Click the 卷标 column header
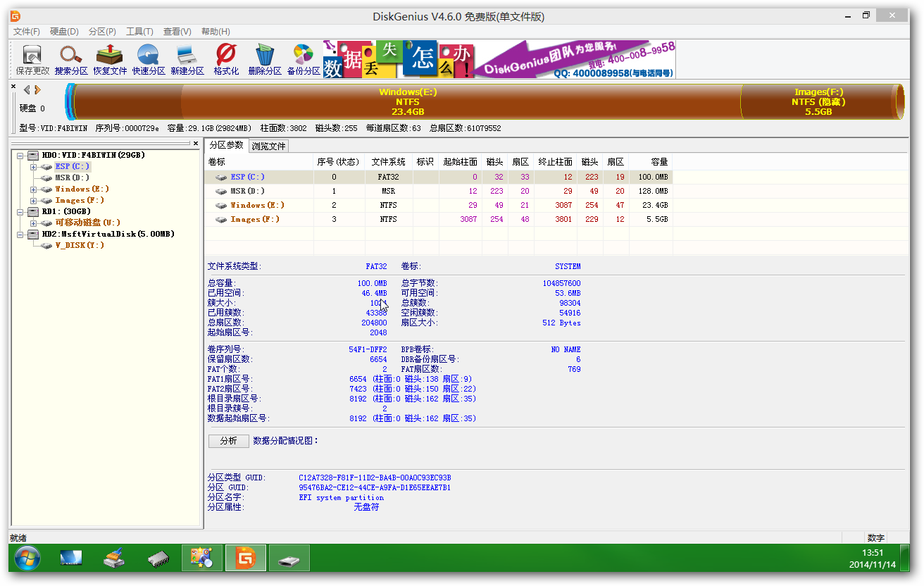924x586 pixels. (x=259, y=162)
